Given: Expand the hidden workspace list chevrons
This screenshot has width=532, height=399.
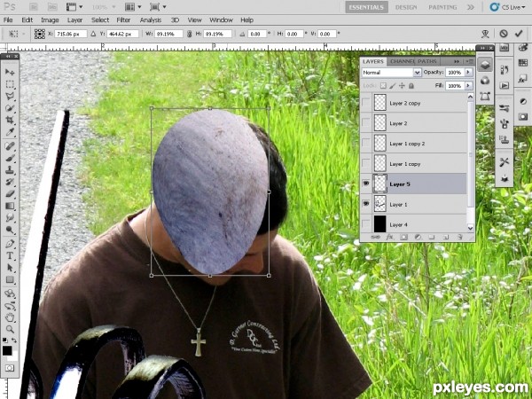Looking at the screenshot, I should [x=471, y=7].
